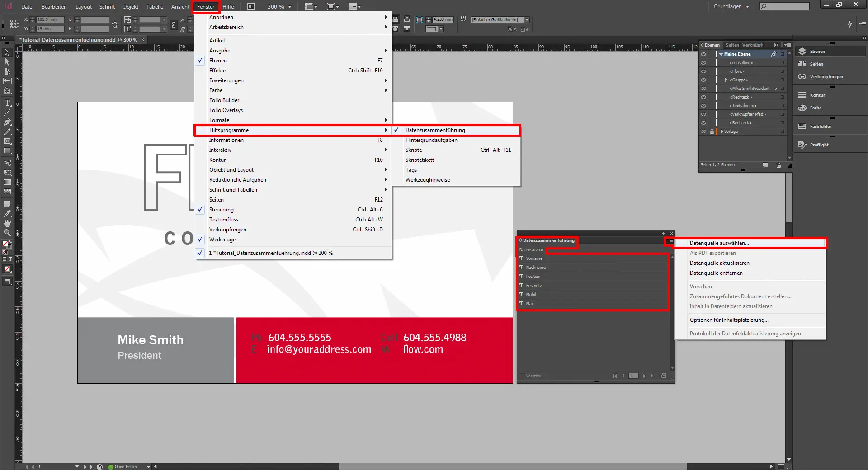Viewport: 868px width, 470px height.
Task: Click the fill and stroke color swatch
Action: point(6,244)
